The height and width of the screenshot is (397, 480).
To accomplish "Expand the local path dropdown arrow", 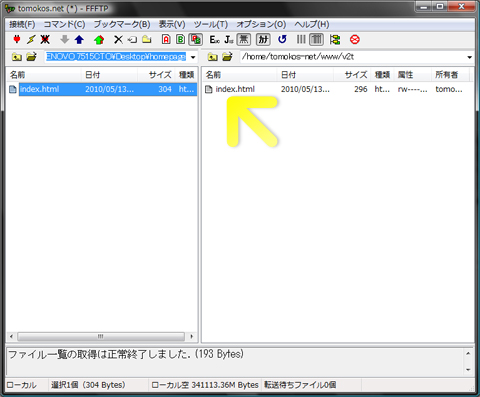I will [x=193, y=57].
